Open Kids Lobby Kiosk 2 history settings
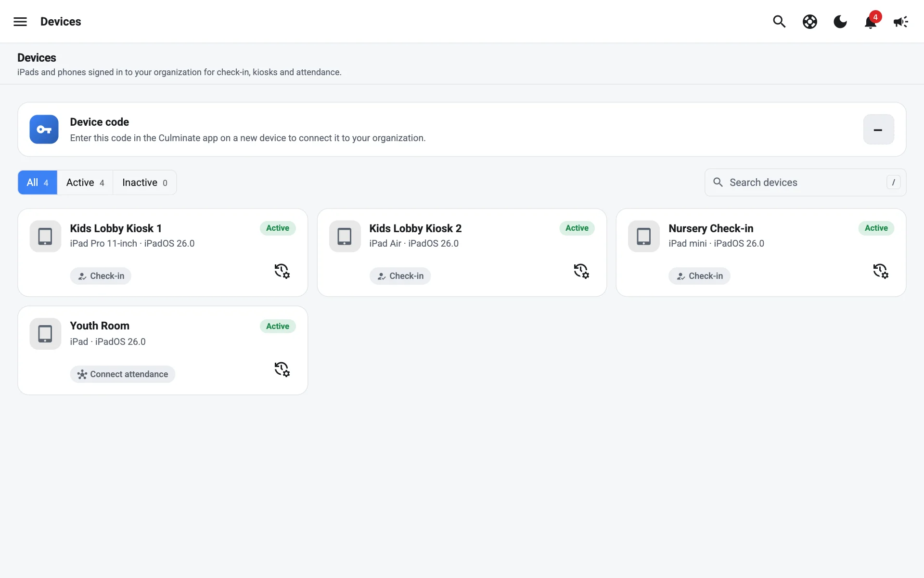This screenshot has width=924, height=578. [x=581, y=271]
